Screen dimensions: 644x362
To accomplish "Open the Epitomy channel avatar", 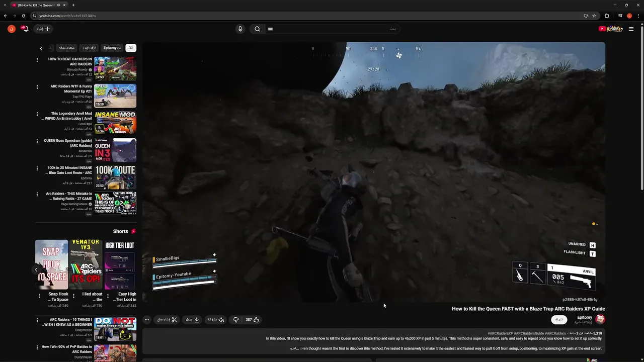I will (600, 319).
